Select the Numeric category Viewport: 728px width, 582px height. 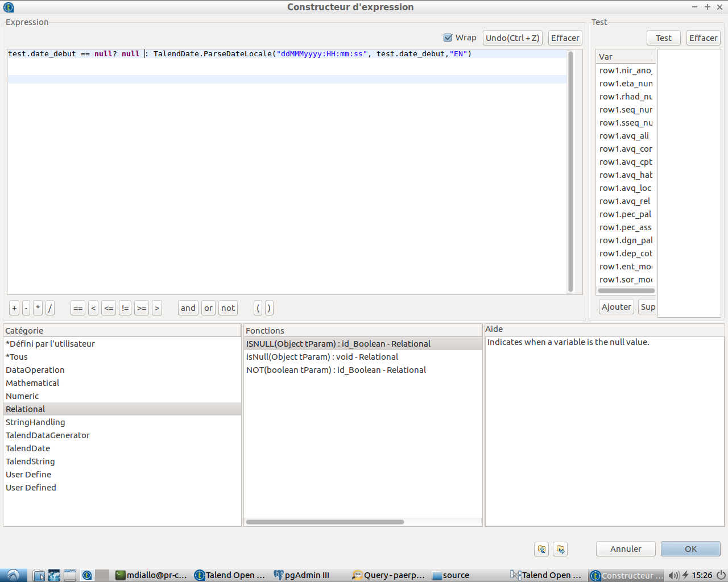[x=122, y=396]
